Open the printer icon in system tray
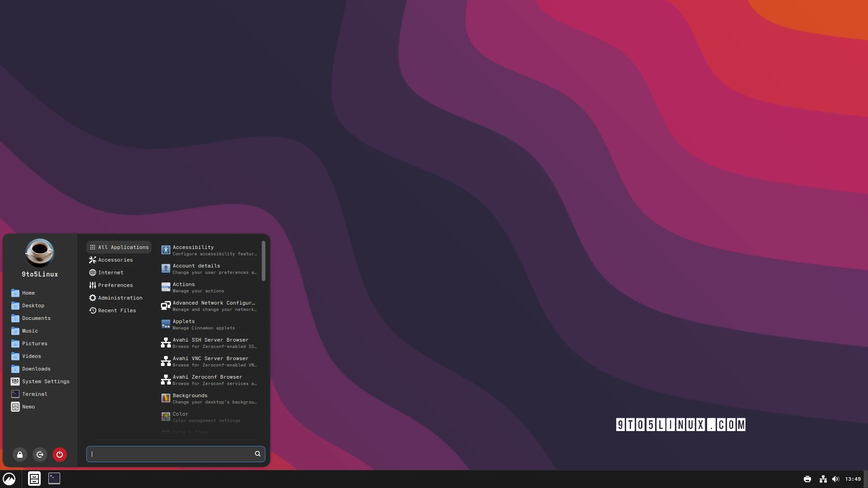The height and width of the screenshot is (488, 868). [807, 479]
